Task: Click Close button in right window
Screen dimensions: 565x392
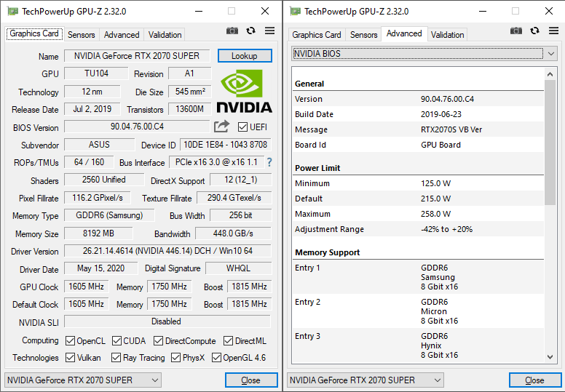Action: pyautogui.click(x=535, y=380)
